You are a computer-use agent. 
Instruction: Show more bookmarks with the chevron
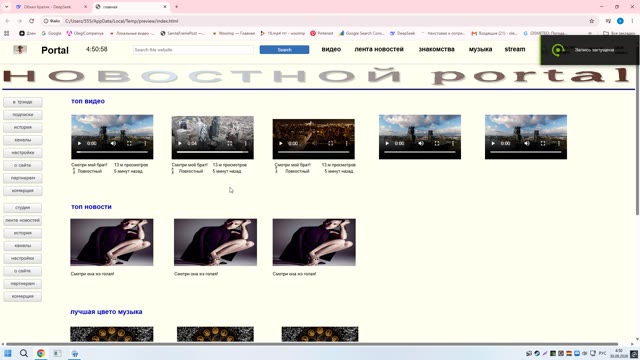(590, 33)
